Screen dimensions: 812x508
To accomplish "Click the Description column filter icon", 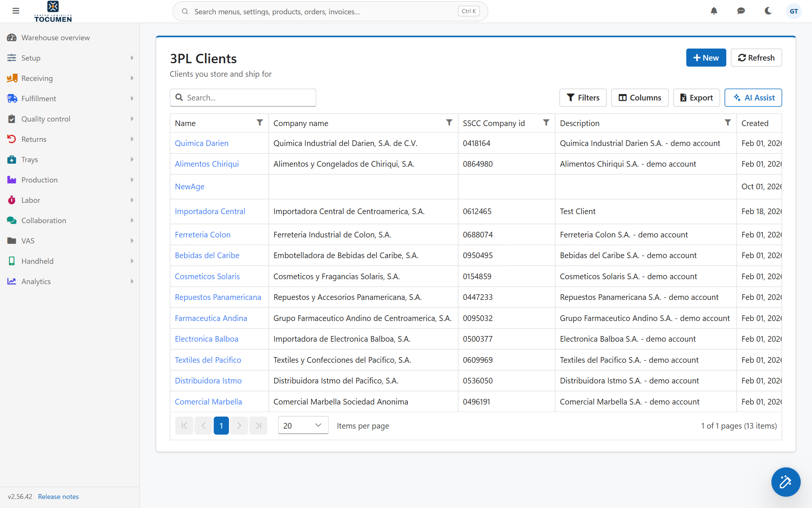I will click(728, 123).
